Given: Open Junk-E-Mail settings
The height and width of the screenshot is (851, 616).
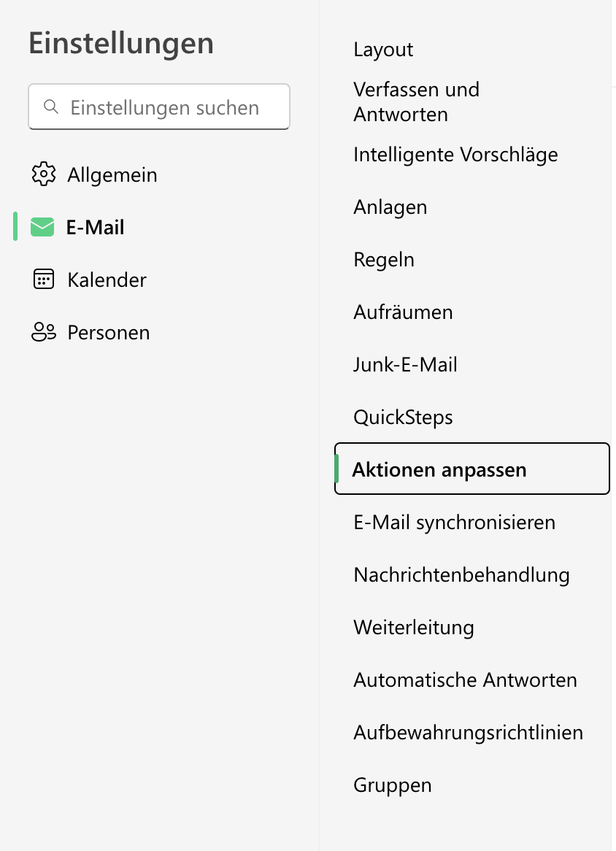Looking at the screenshot, I should coord(405,365).
